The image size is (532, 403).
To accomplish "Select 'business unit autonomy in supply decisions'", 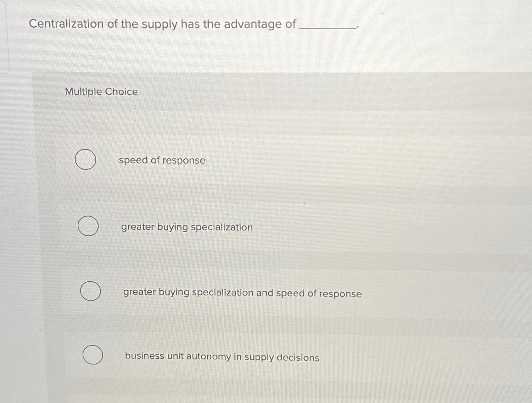I will click(x=92, y=355).
